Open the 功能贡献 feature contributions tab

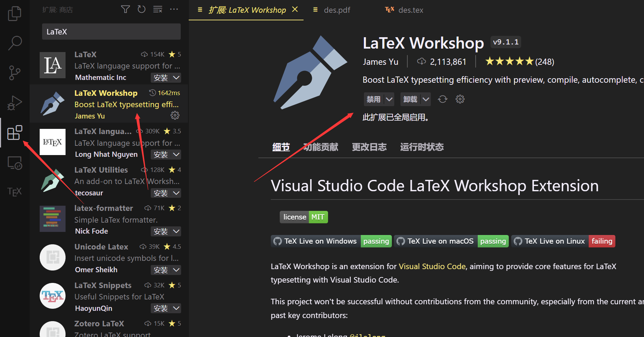click(321, 147)
